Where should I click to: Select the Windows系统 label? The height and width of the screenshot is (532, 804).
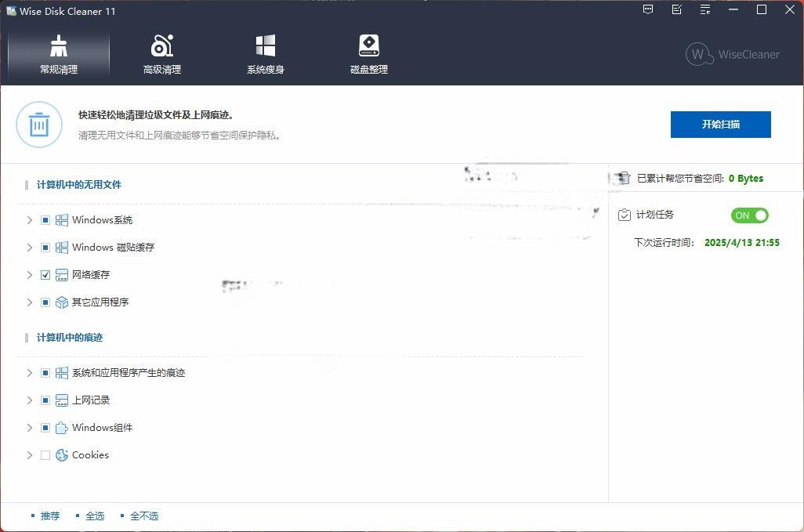(x=102, y=220)
